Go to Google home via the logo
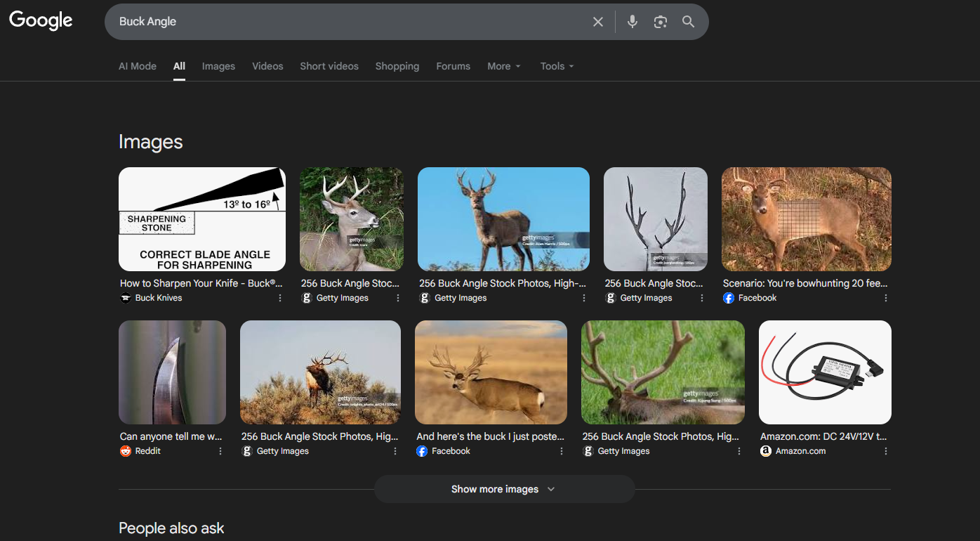 click(41, 20)
